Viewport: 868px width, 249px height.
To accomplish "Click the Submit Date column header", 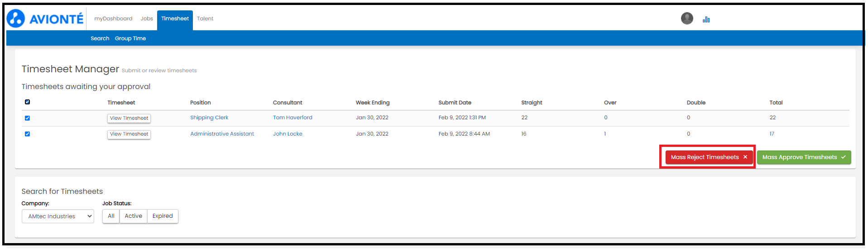I will [455, 103].
